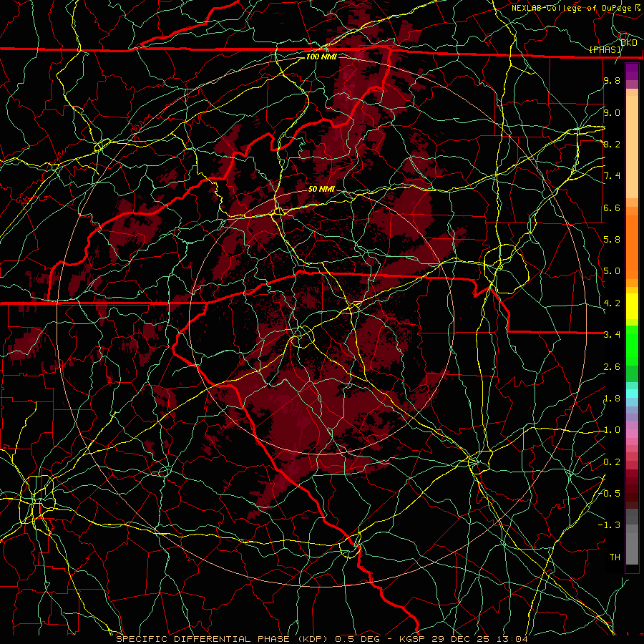Click the 1.0 value on the color scale

coord(612,430)
